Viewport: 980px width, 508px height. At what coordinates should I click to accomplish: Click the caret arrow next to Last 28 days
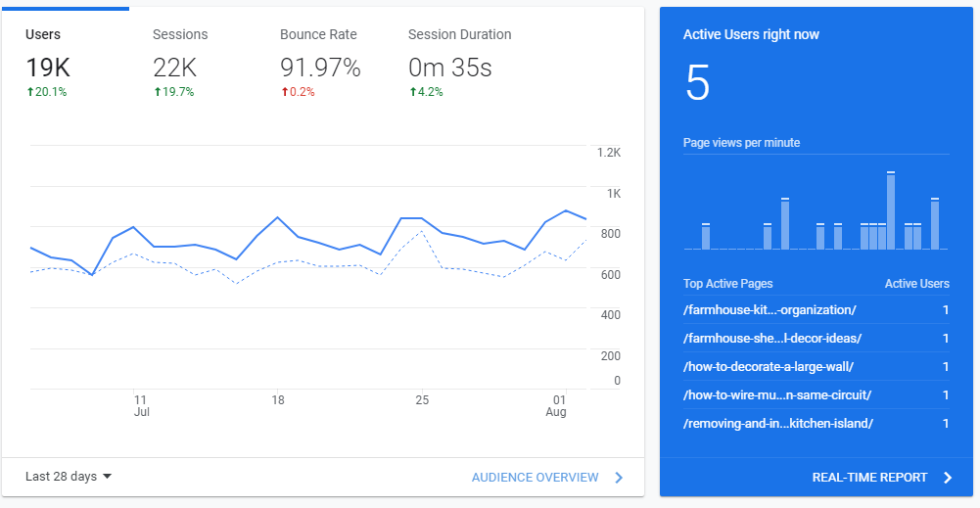point(107,477)
